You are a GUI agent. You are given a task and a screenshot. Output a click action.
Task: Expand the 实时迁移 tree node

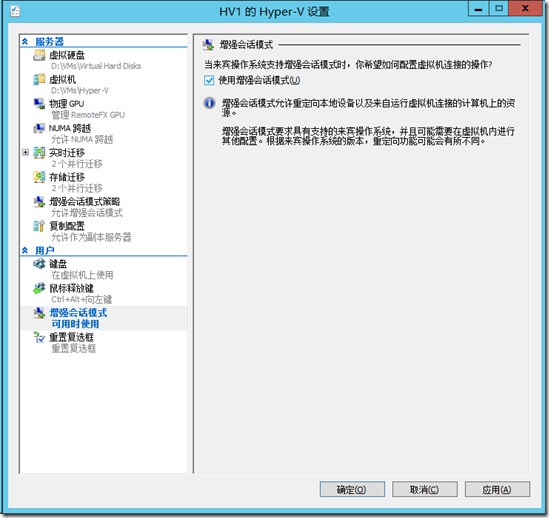[25, 152]
